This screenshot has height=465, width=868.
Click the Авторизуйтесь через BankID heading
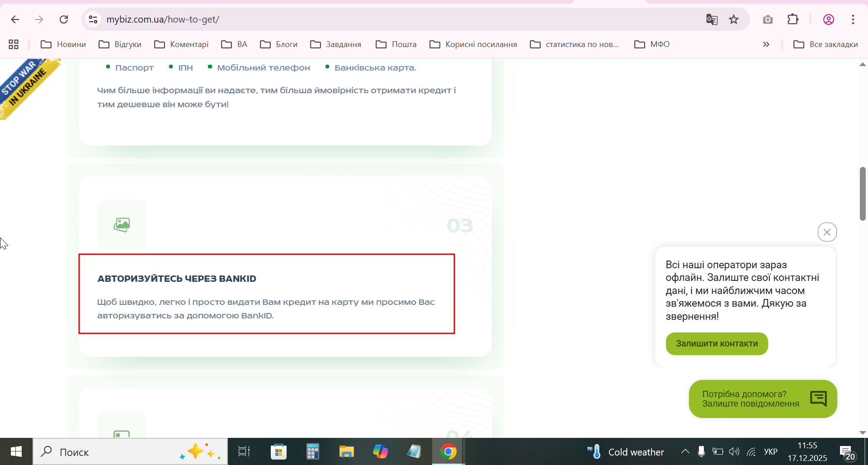tap(177, 279)
